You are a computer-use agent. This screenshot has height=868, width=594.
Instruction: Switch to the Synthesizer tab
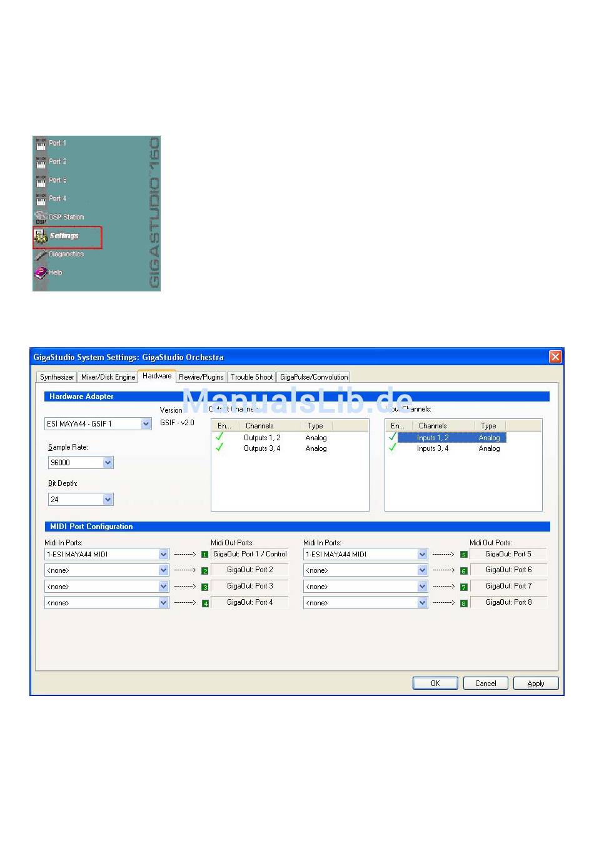[x=57, y=377]
